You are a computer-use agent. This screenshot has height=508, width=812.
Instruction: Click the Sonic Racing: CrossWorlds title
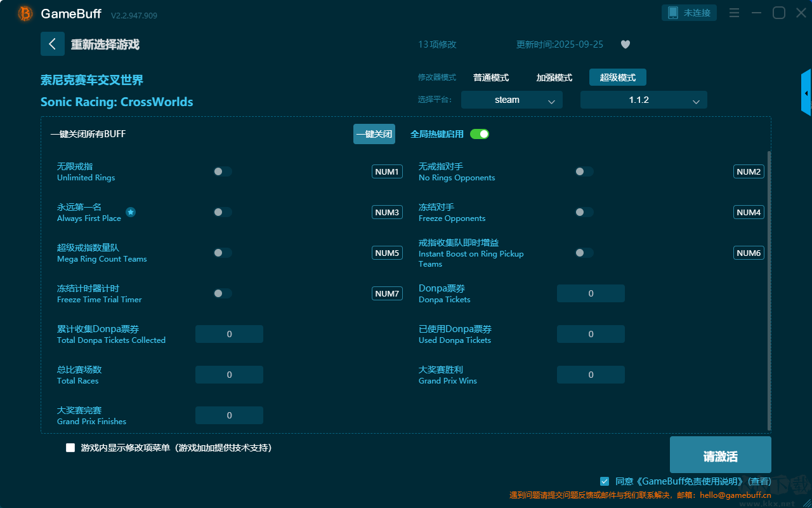coord(117,102)
